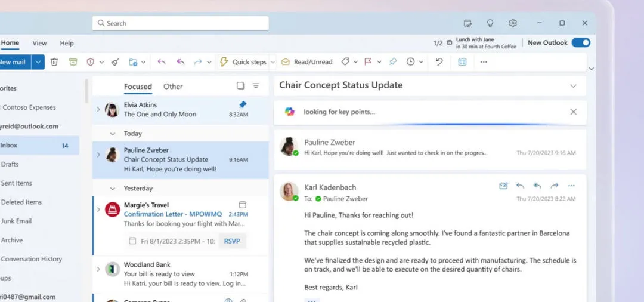Click the lightbulb tips icon
The width and height of the screenshot is (644, 302).
(x=490, y=23)
